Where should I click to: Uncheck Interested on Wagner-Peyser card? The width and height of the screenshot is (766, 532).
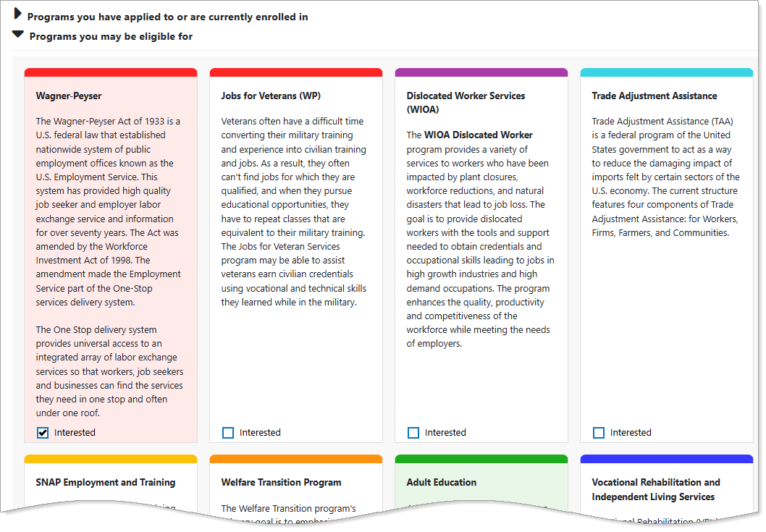point(43,433)
